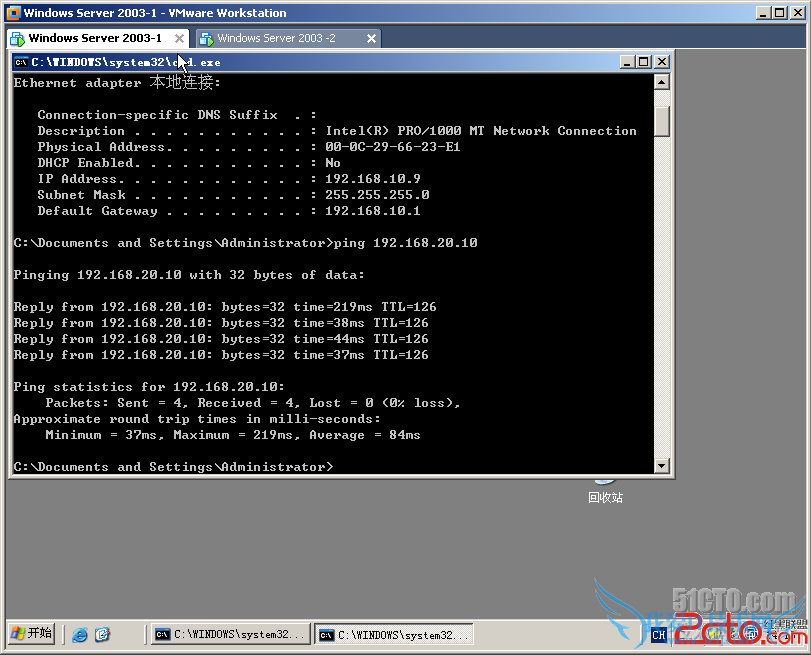The width and height of the screenshot is (811, 655).
Task: Click 'Connection-specific DNS Suffix' line
Action: [177, 114]
